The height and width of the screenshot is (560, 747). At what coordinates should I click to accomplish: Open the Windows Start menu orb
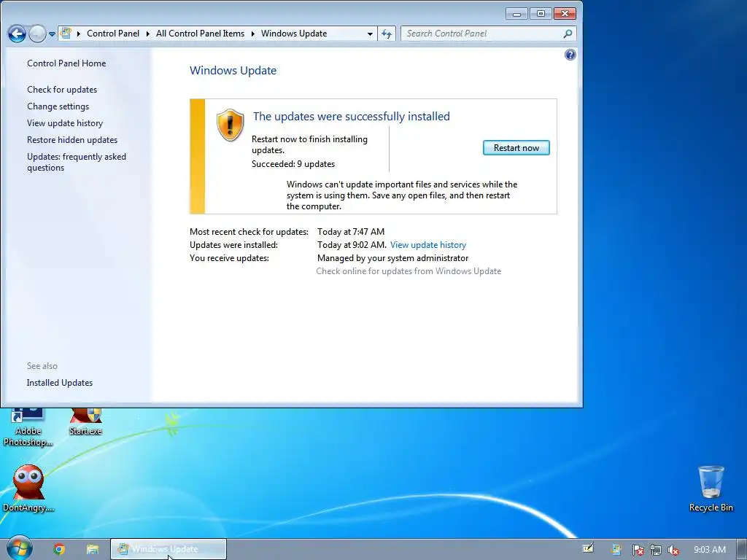20,548
